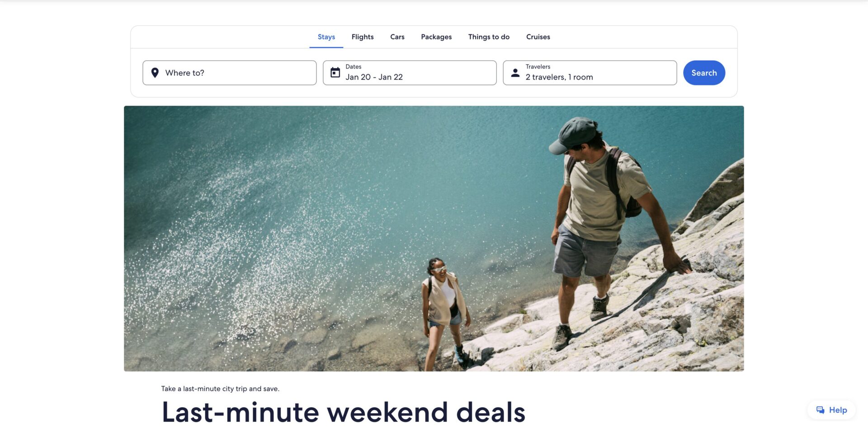
Task: Switch to the Cruises tab
Action: pos(538,37)
